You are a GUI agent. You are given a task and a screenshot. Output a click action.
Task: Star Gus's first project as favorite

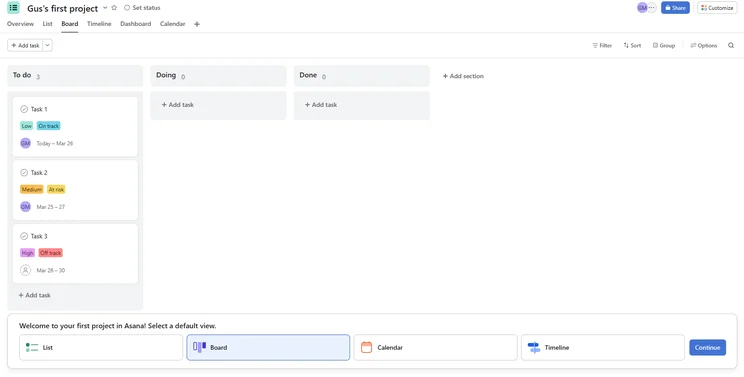coord(114,8)
